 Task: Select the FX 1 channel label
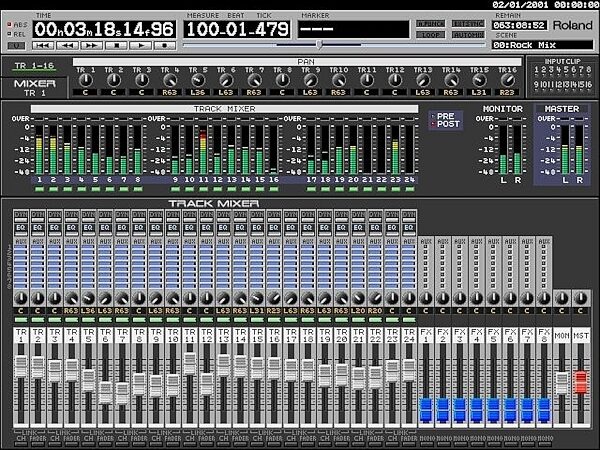click(x=426, y=335)
